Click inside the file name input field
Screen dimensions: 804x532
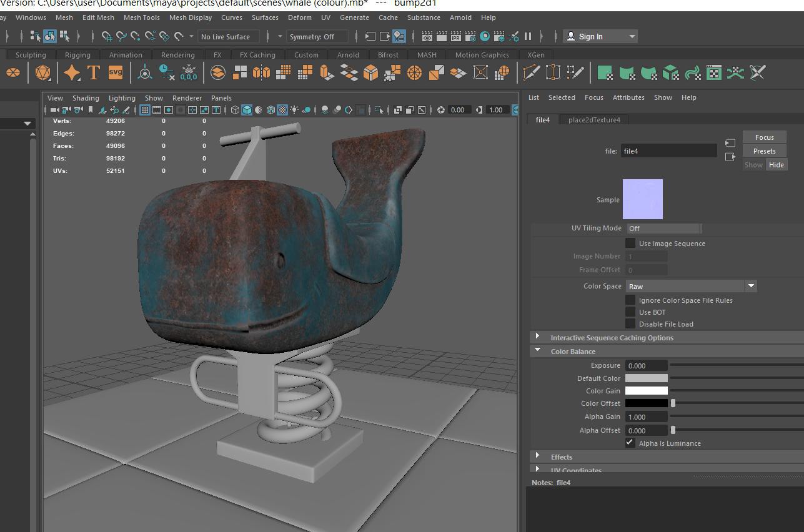(x=668, y=150)
